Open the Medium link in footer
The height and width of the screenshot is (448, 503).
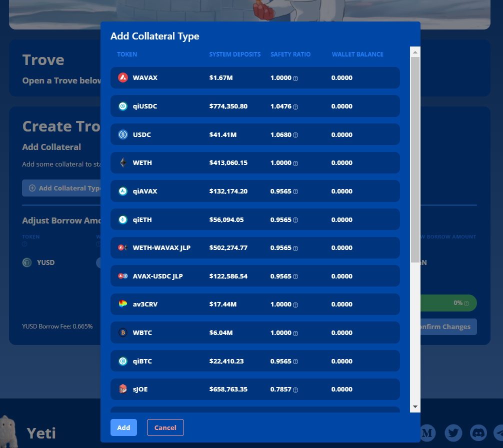(x=428, y=433)
